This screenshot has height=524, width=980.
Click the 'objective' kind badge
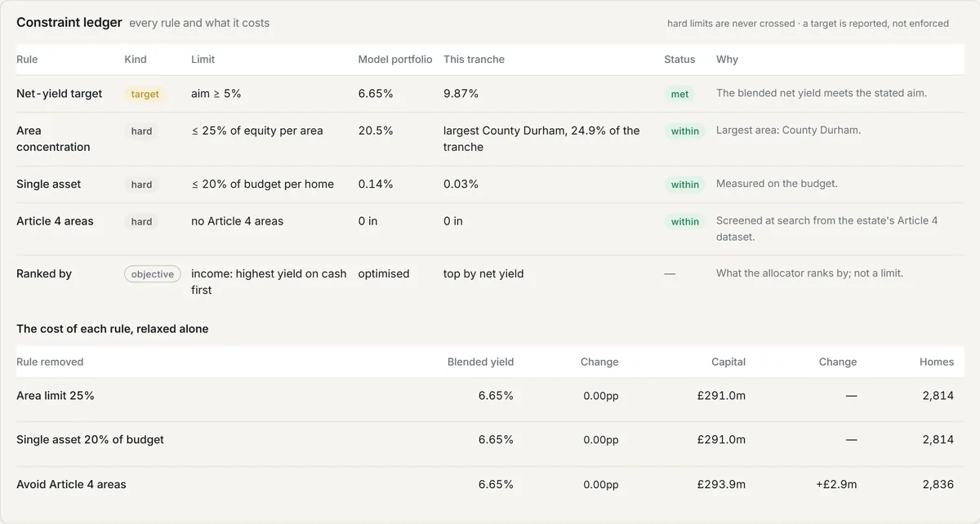click(x=153, y=274)
